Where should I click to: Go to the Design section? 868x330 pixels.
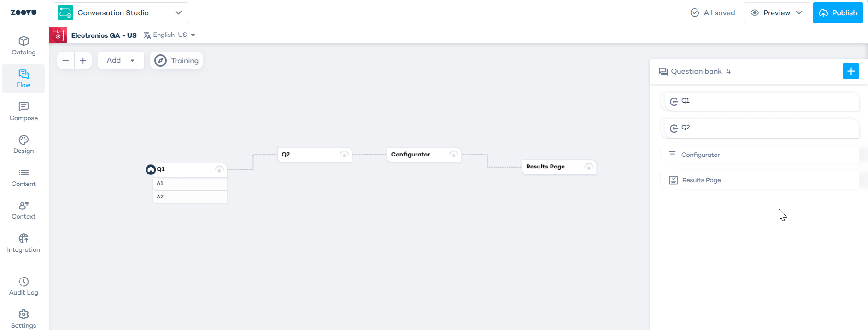pyautogui.click(x=23, y=145)
